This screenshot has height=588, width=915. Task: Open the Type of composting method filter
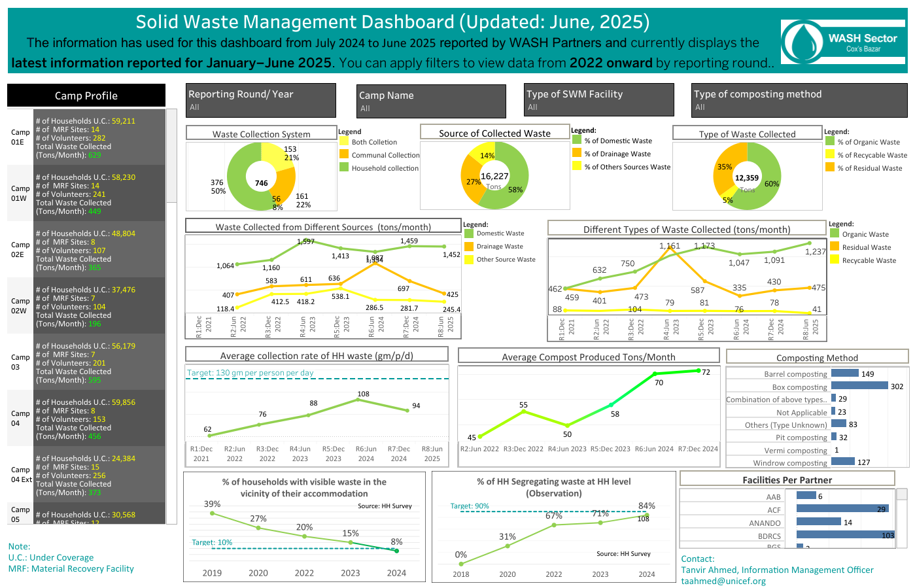click(799, 100)
